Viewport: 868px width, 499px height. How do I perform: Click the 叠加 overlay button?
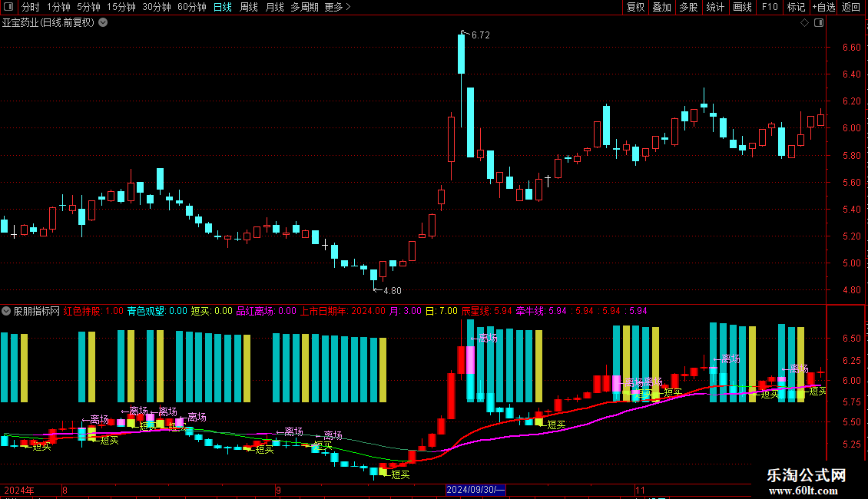[x=662, y=7]
